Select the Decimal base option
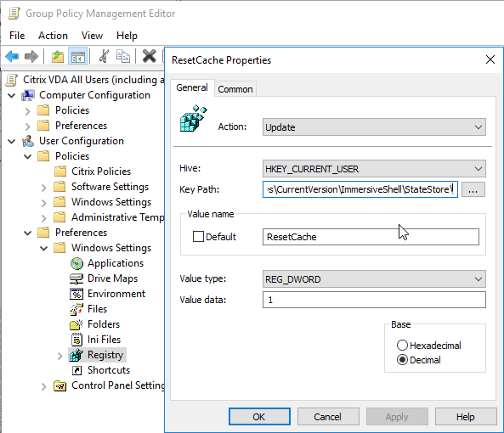The width and height of the screenshot is (504, 433). (x=402, y=360)
